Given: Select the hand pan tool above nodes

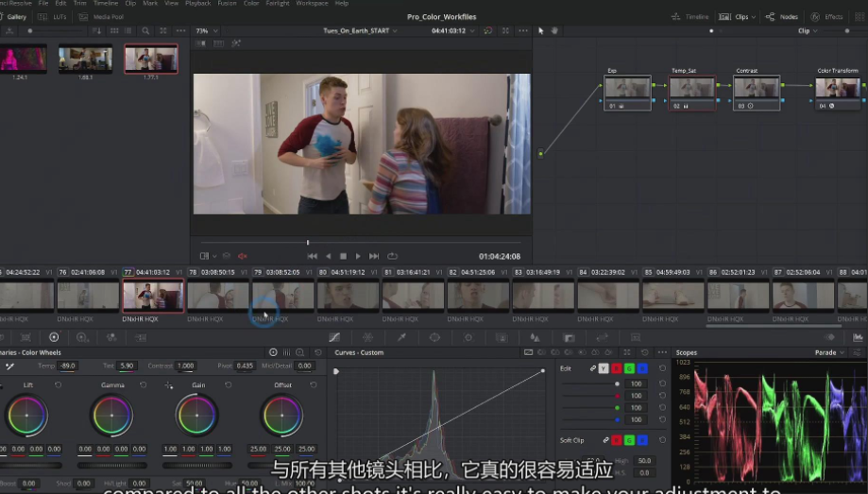Looking at the screenshot, I should (x=554, y=31).
